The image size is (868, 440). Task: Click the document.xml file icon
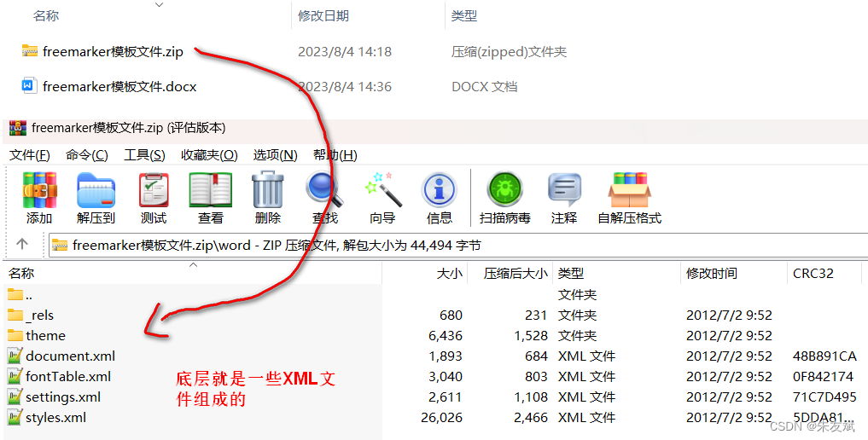click(15, 356)
